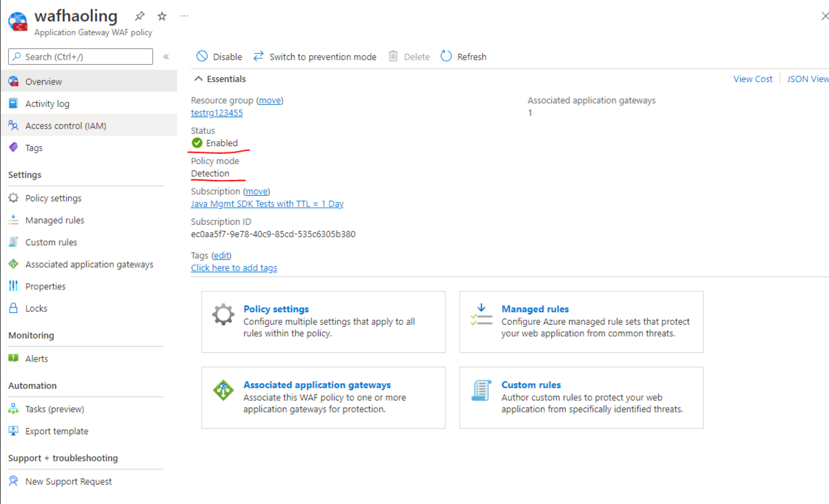Viewport: 829px width, 504px height.
Task: Disable the WAF policy
Action: [x=219, y=57]
